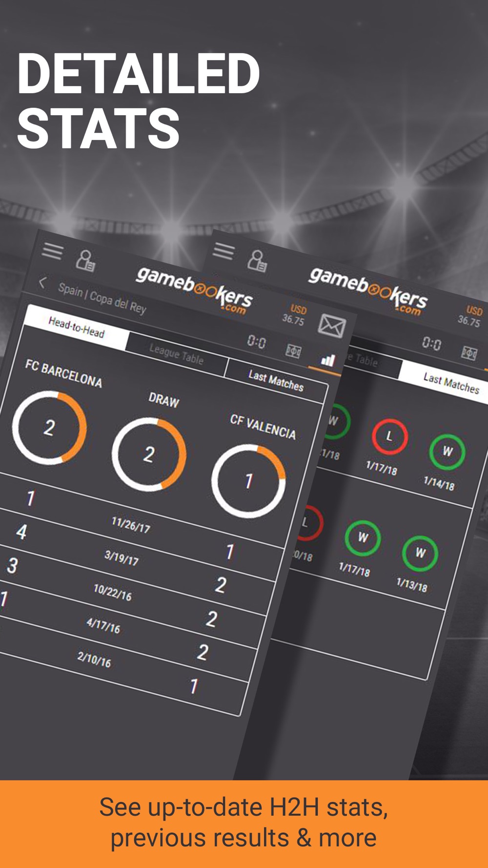Open the Last Matches tab on the rear phone
This screenshot has height=868, width=488.
pyautogui.click(x=451, y=383)
